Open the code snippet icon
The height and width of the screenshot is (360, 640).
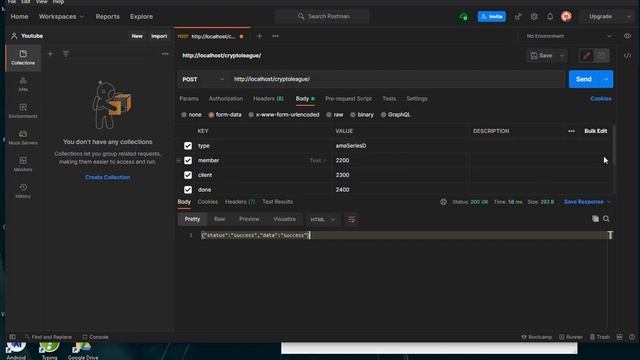click(627, 56)
